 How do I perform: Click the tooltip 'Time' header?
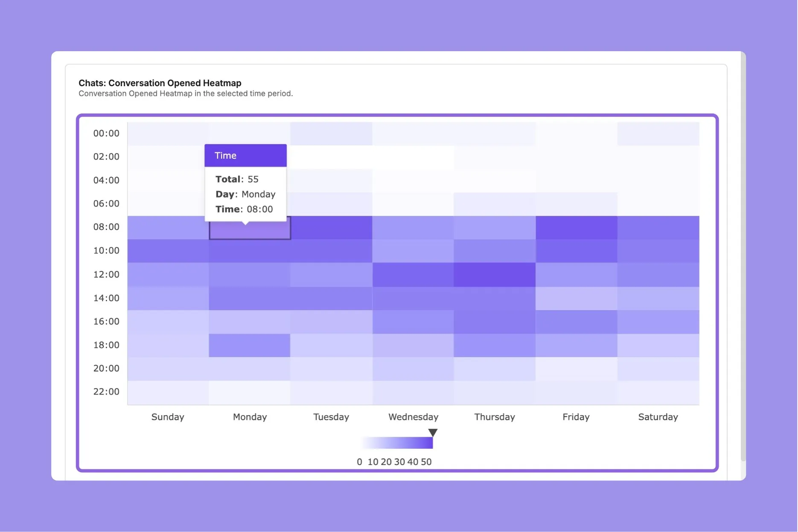click(245, 155)
